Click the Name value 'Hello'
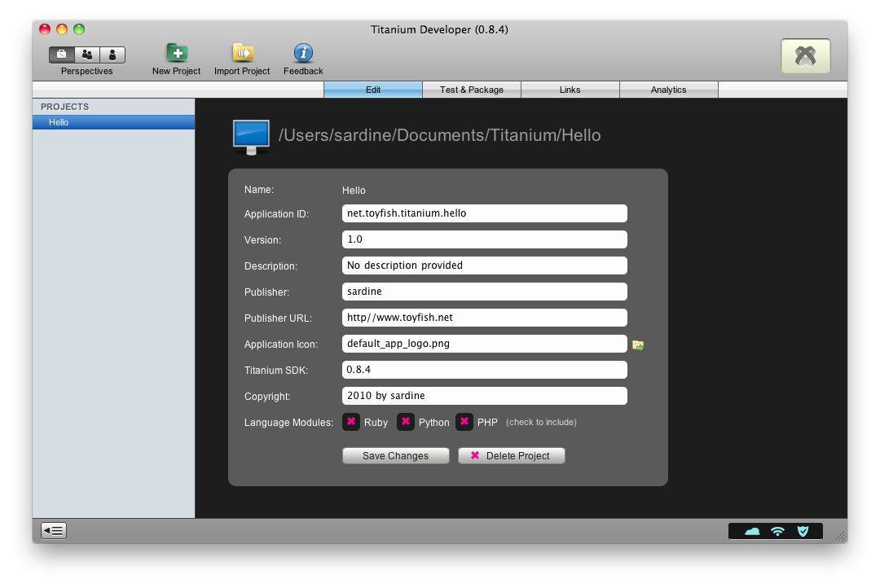Screen dimensions: 880x588 [x=354, y=191]
